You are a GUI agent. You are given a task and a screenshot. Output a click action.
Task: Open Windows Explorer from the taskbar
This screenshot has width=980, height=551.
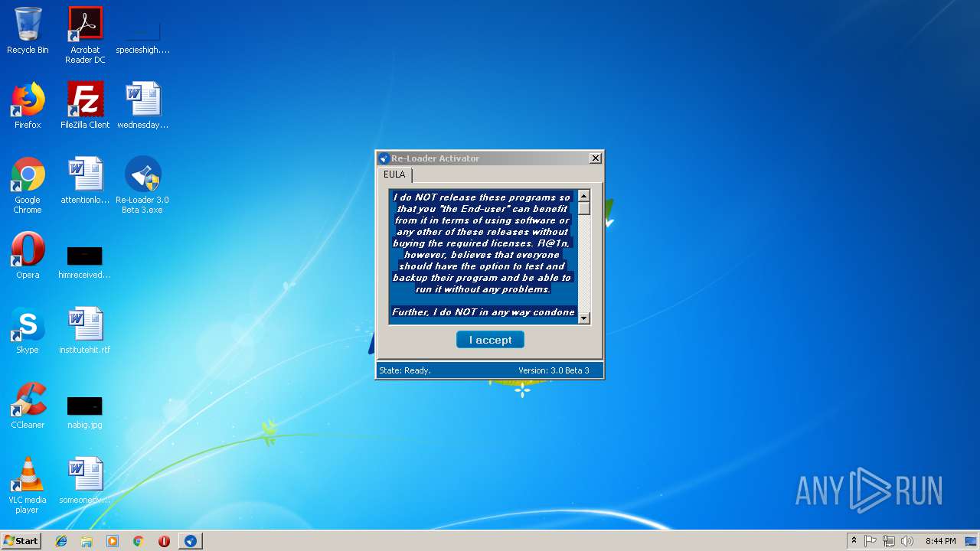coord(87,541)
